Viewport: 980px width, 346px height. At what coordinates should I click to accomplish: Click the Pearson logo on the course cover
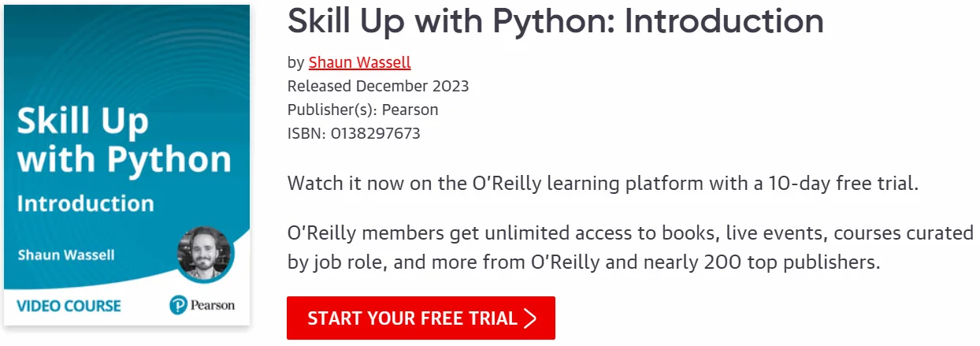point(202,305)
